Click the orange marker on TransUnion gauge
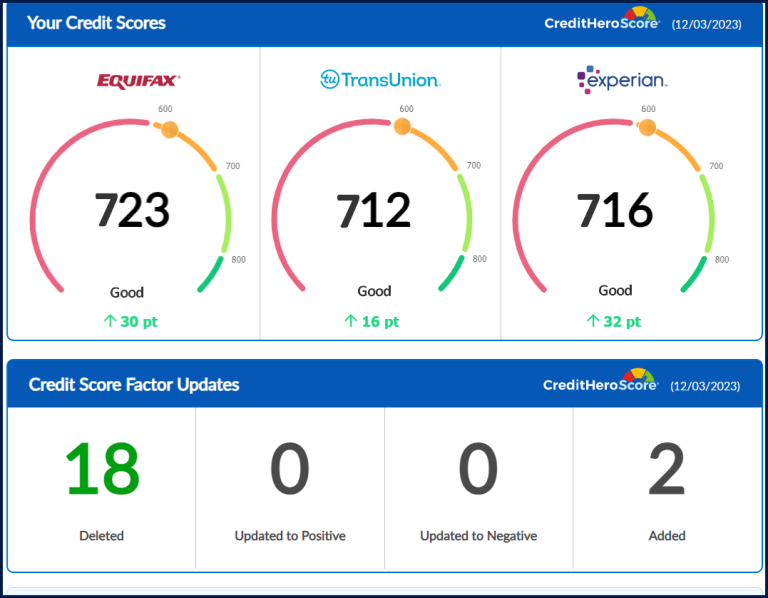This screenshot has width=768, height=598. coord(401,126)
